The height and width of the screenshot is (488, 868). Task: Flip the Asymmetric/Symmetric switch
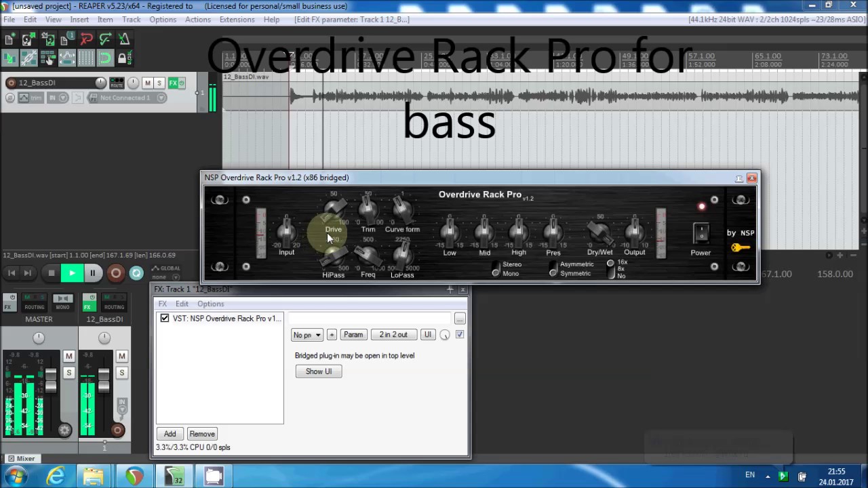(x=553, y=268)
